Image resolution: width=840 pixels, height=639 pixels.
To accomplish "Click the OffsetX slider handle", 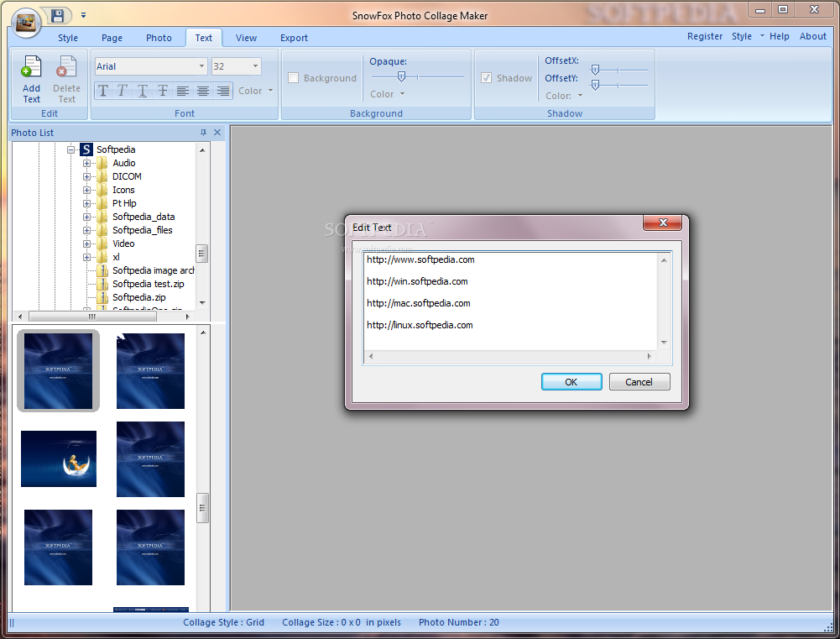I will click(595, 70).
